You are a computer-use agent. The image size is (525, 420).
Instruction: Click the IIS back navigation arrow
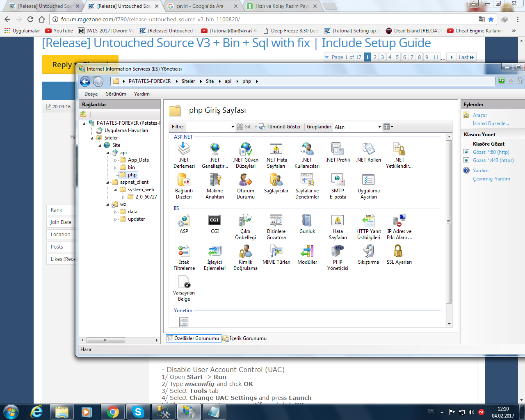point(85,82)
